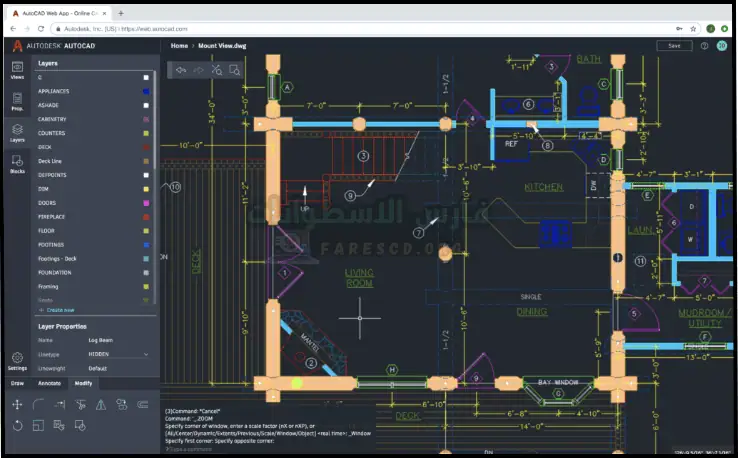This screenshot has height=458, width=738.
Task: Click the Save button
Action: [x=674, y=46]
